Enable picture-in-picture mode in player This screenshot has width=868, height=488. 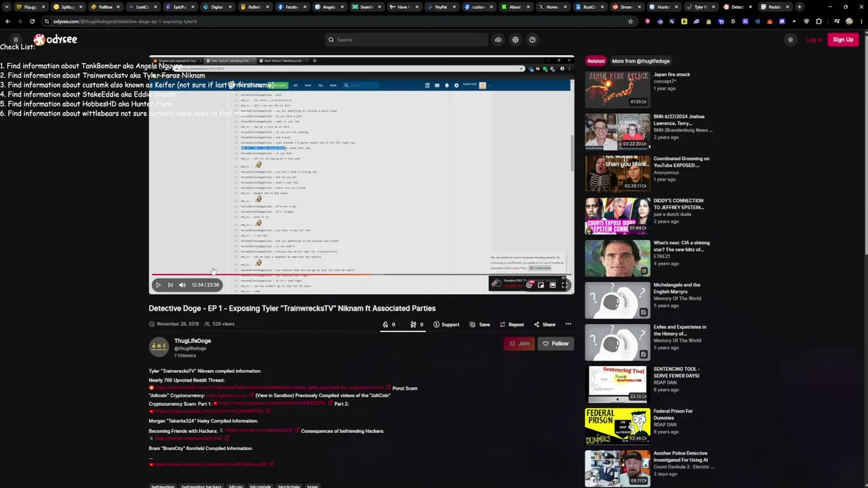pos(540,285)
